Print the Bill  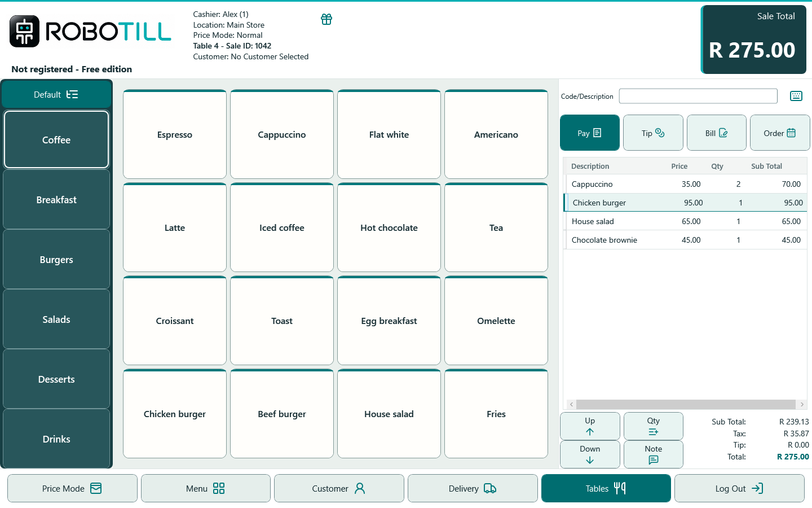click(x=717, y=133)
